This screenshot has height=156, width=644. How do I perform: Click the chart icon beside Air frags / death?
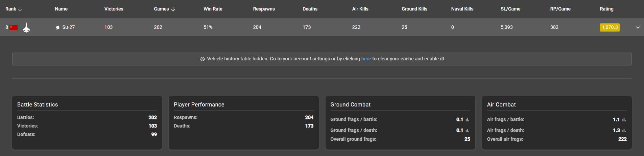coord(624,131)
